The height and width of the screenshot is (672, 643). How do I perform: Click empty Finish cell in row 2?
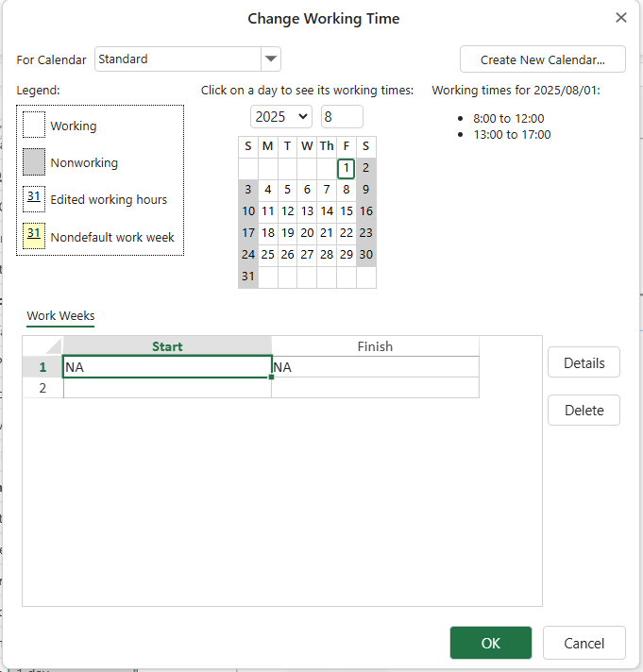[375, 388]
